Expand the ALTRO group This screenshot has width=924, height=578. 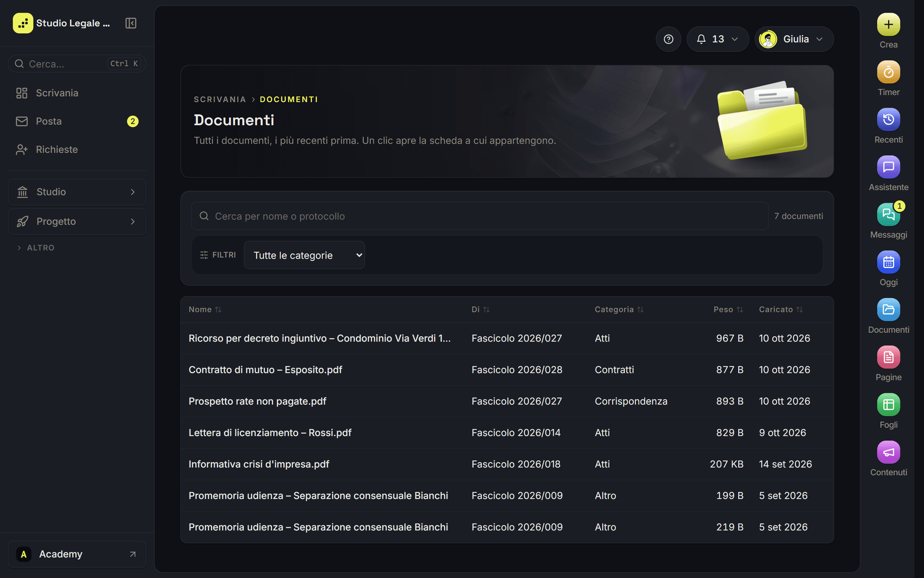pos(36,248)
